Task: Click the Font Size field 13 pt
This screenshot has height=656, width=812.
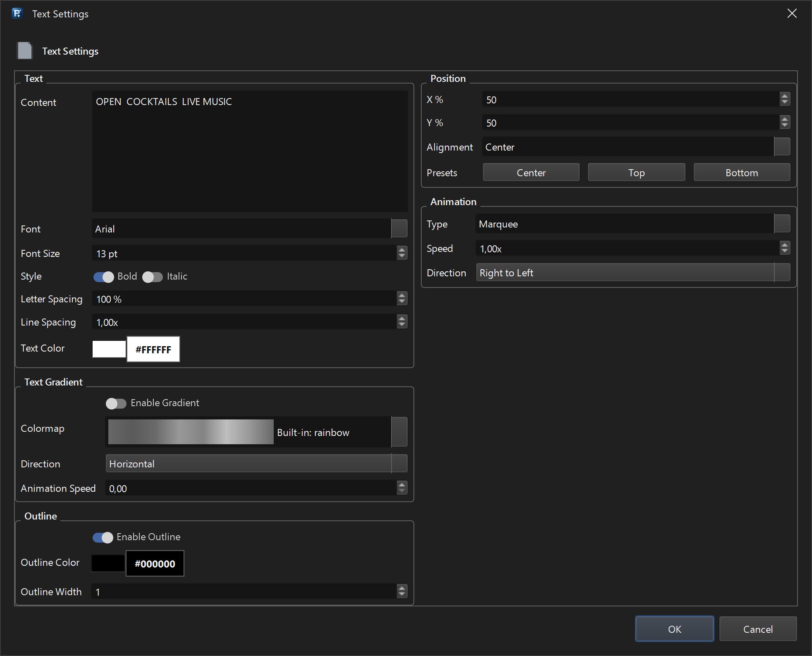Action: point(244,253)
